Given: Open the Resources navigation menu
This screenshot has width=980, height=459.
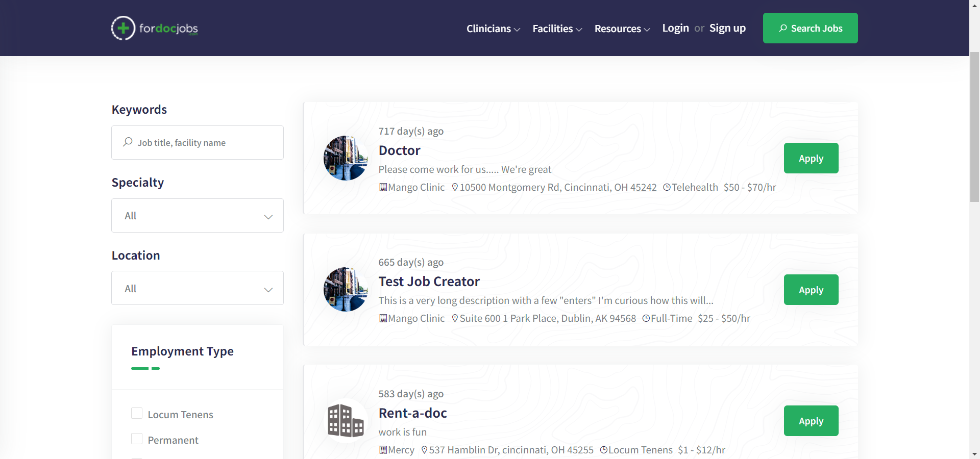Looking at the screenshot, I should pos(622,29).
